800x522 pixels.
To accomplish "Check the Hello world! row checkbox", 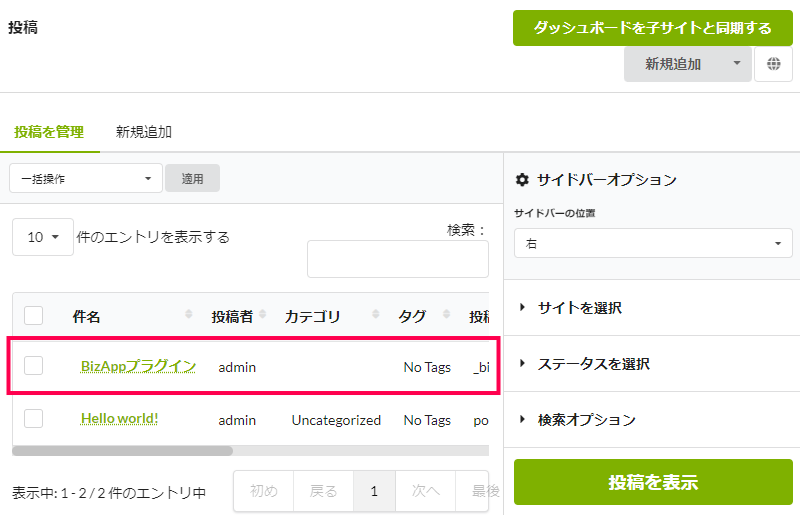I will [33, 418].
